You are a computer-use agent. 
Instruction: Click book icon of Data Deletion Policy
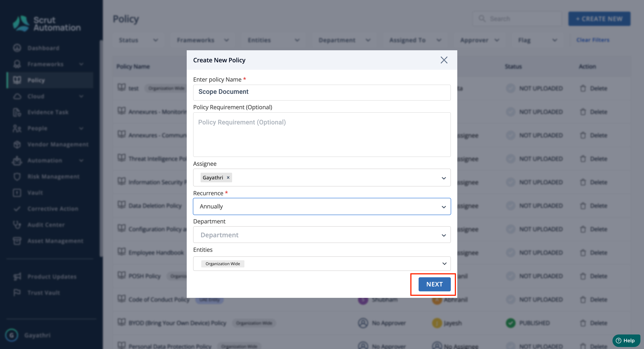click(121, 205)
